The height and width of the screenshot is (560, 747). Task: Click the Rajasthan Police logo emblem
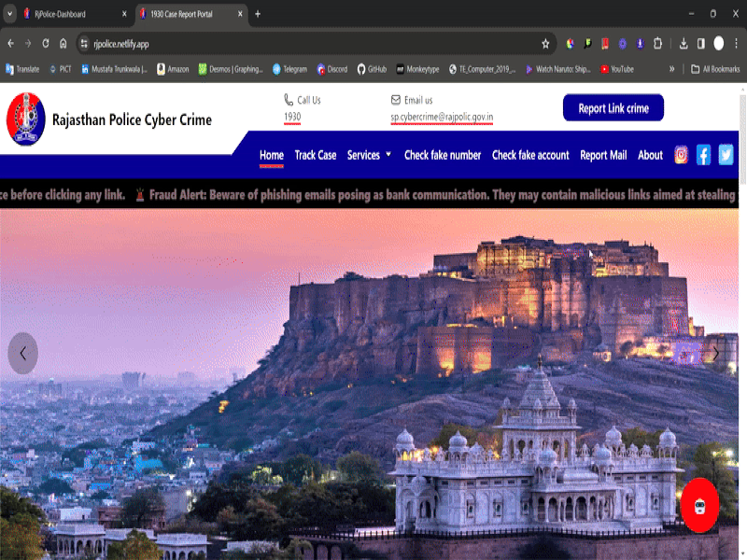coord(25,119)
